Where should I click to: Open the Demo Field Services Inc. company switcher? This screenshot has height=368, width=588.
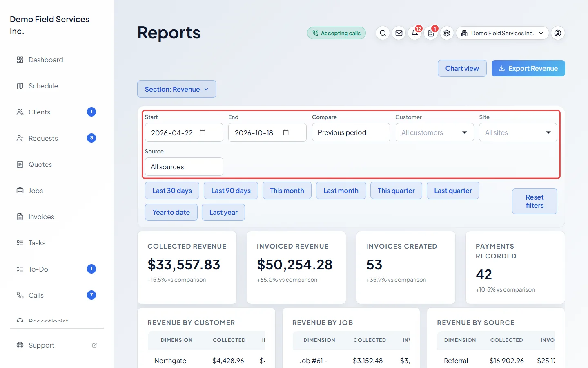pyautogui.click(x=502, y=33)
